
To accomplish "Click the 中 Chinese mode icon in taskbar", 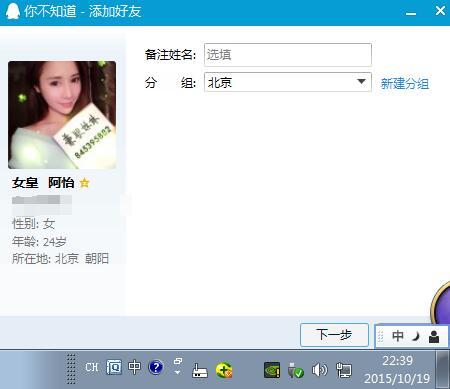I will pos(134,367).
